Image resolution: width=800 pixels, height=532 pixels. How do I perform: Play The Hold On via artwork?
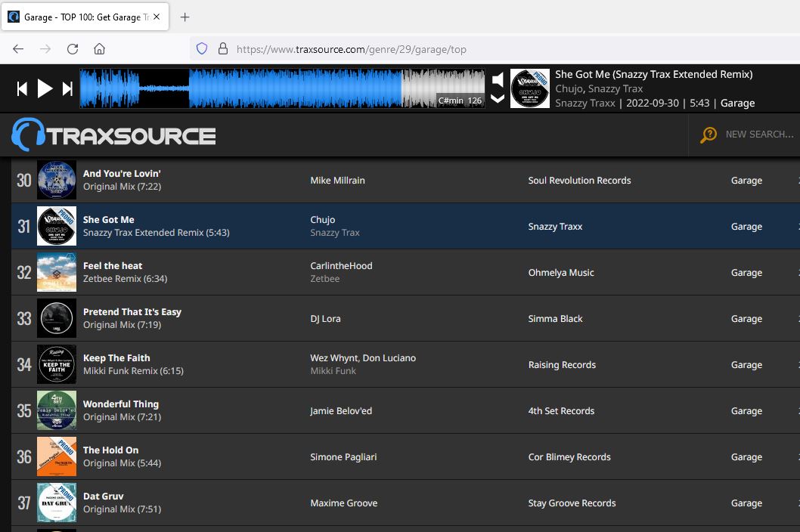tap(57, 456)
